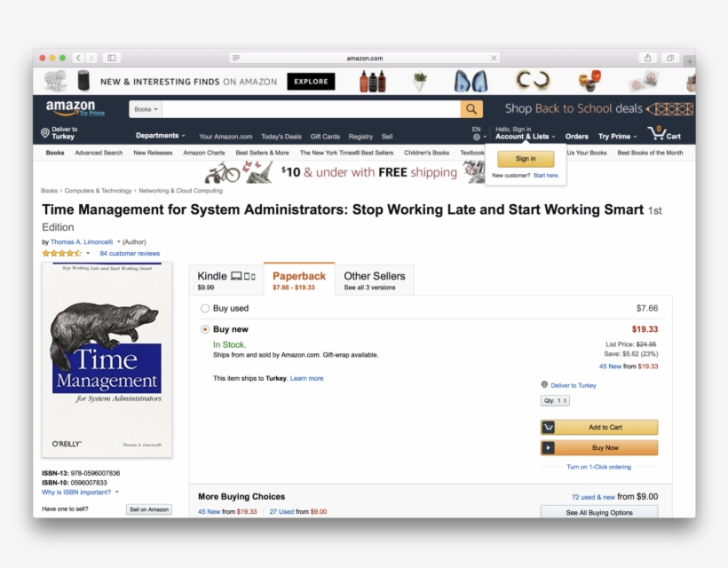Click the language globe icon

click(477, 137)
